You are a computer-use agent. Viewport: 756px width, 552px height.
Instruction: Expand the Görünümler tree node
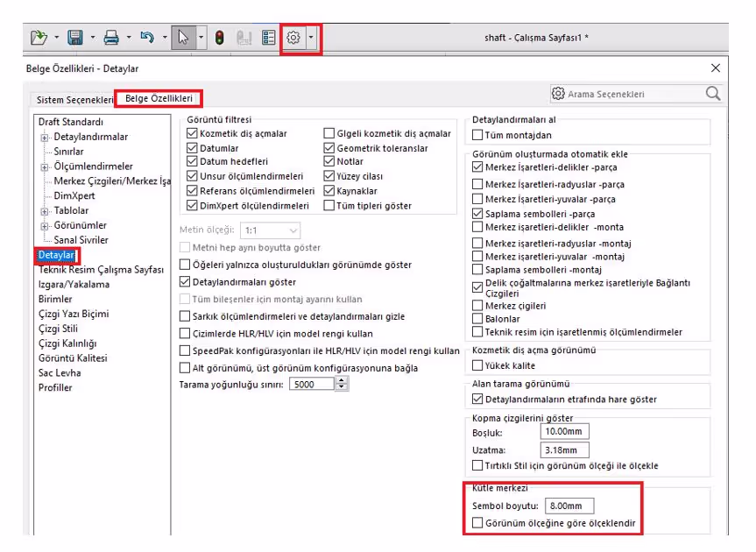pos(45,226)
